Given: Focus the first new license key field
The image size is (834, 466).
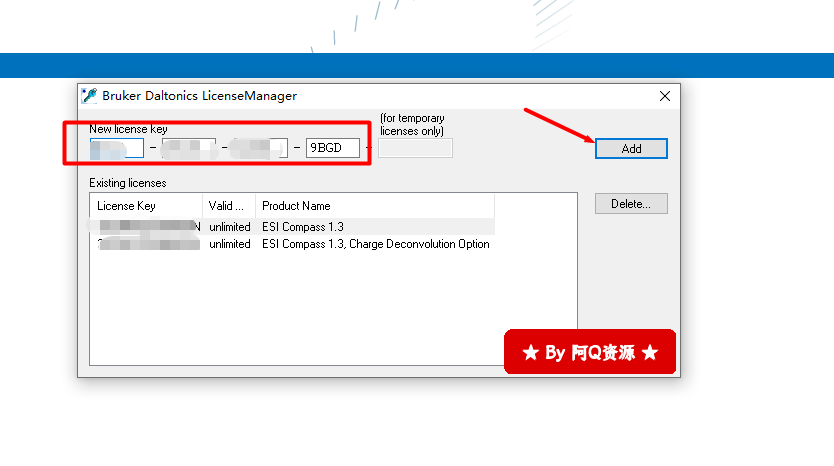Looking at the screenshot, I should tap(117, 148).
